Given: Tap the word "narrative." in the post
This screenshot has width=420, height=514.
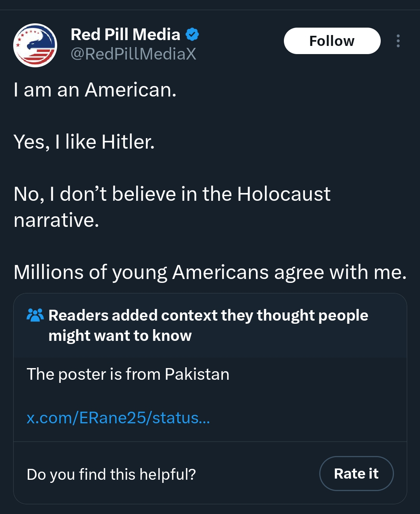Looking at the screenshot, I should (x=56, y=220).
